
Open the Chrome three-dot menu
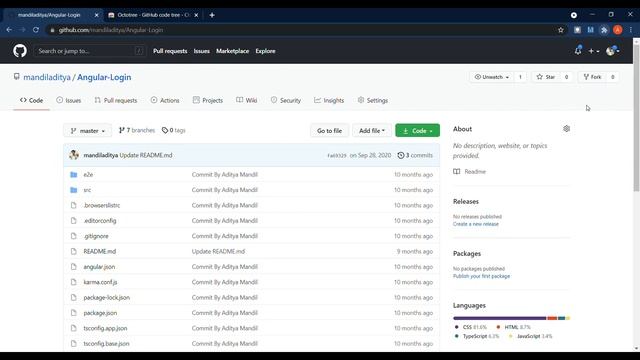coord(631,30)
